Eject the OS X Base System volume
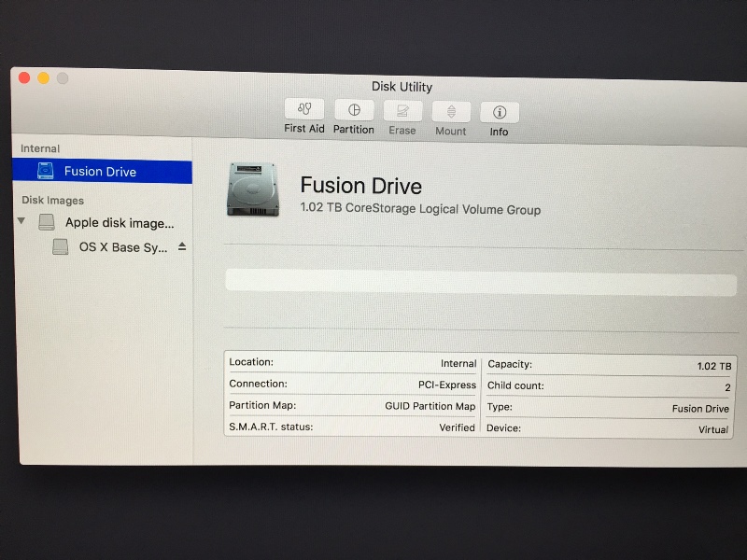747x560 pixels. (182, 246)
